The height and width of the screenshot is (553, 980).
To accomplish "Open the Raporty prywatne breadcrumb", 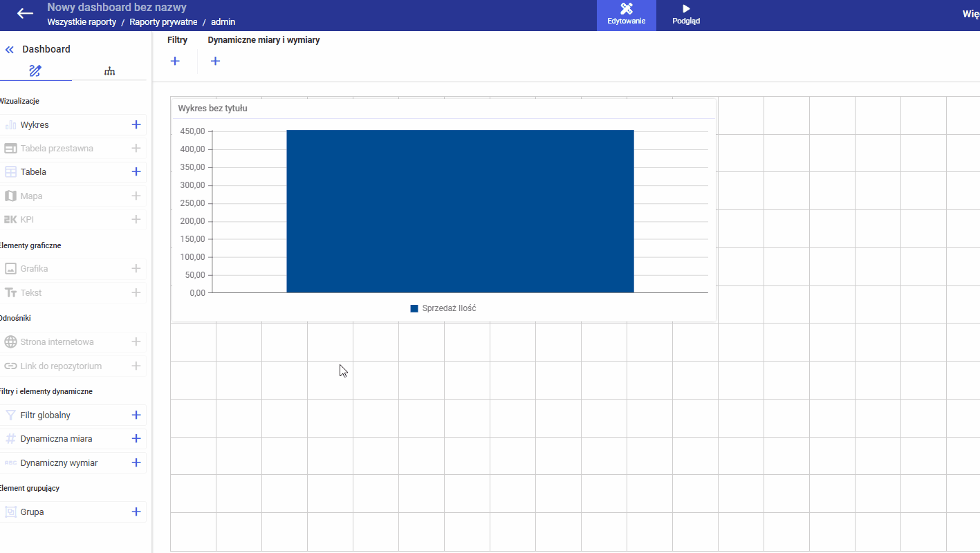I will pyautogui.click(x=163, y=22).
